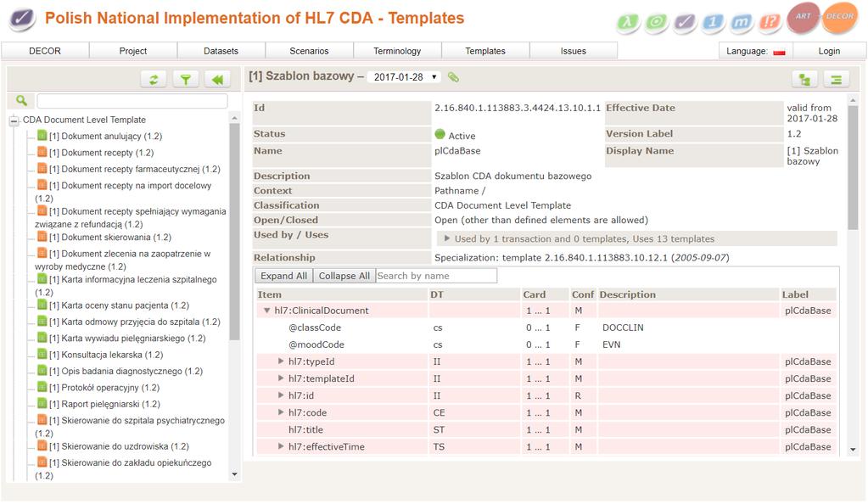
Task: Open the Templates menu
Action: point(485,51)
